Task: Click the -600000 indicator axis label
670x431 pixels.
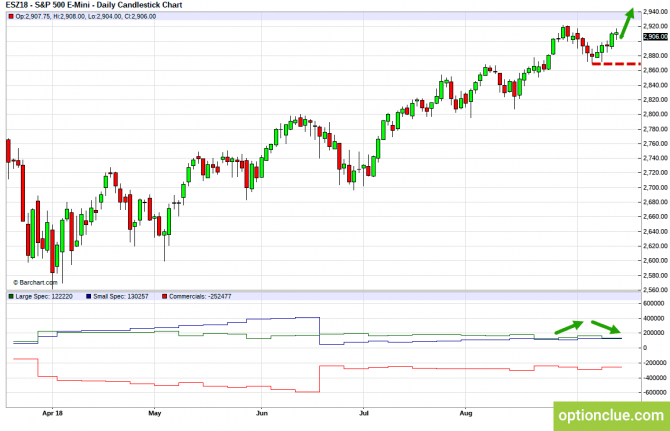Action: click(x=655, y=393)
